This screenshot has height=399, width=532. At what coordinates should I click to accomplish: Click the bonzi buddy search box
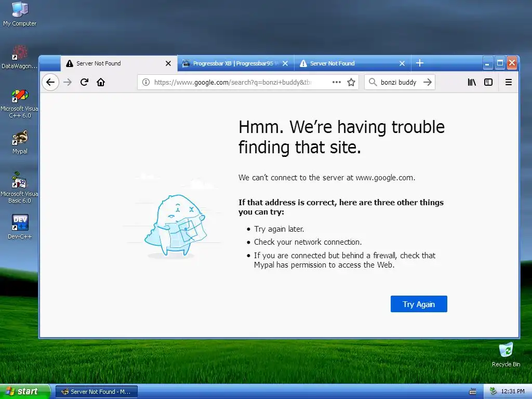[398, 82]
